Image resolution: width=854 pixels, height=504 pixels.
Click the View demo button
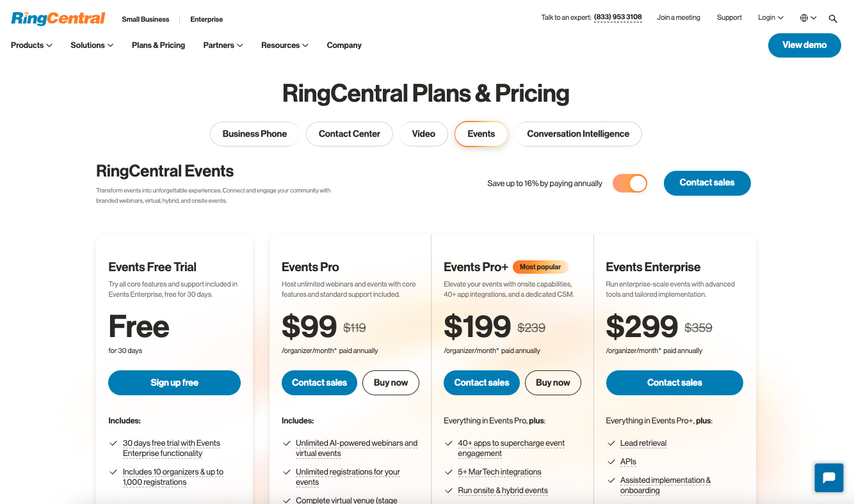tap(805, 45)
